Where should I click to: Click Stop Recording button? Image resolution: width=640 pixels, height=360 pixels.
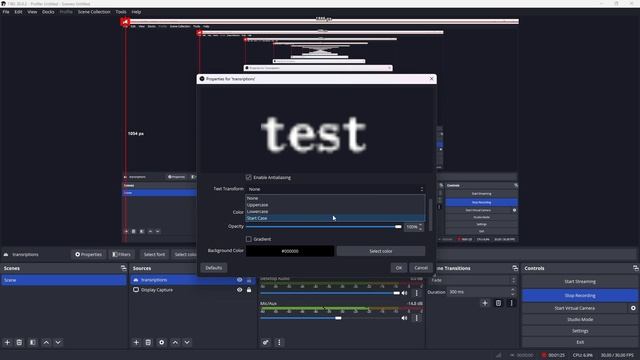[580, 296]
